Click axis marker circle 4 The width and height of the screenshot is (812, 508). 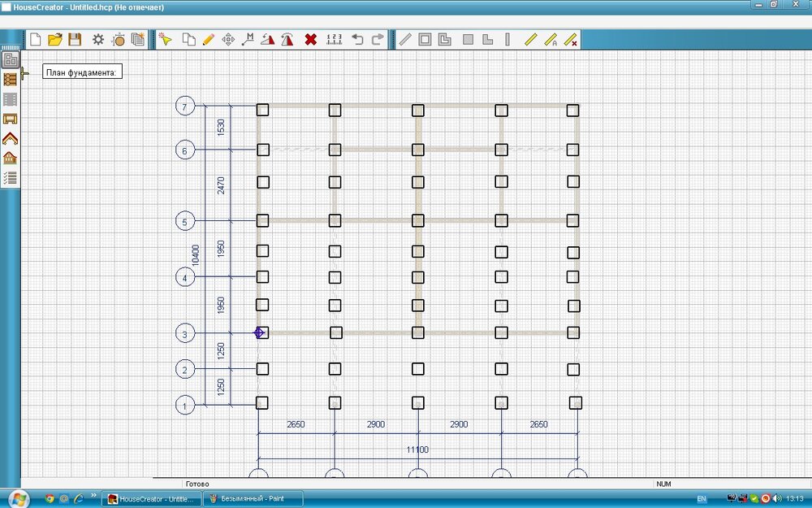185,277
